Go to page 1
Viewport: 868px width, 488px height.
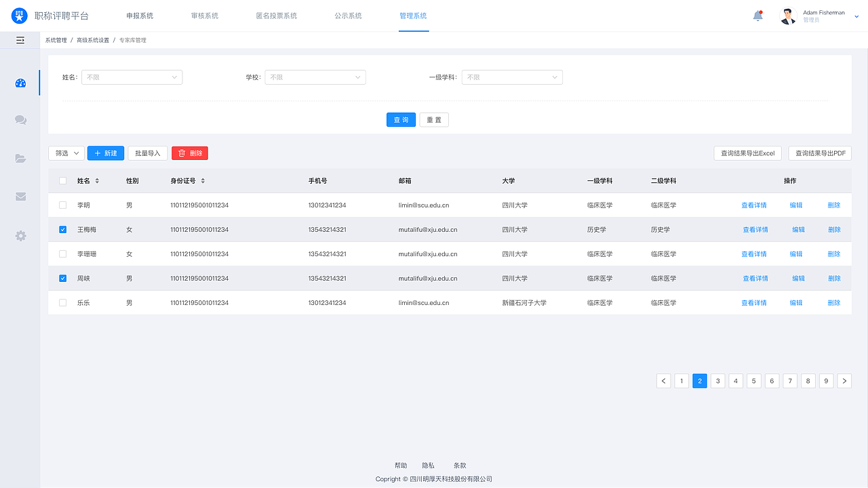tap(682, 381)
